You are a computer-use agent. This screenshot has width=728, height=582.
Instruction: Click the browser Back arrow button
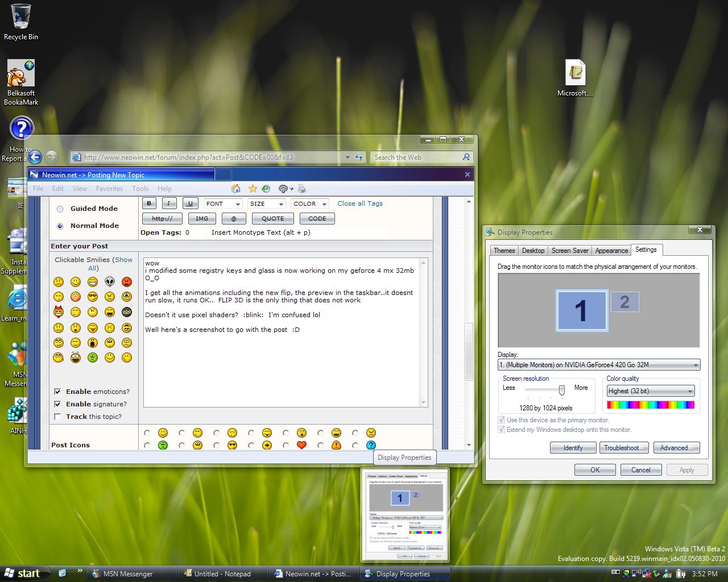click(x=35, y=157)
